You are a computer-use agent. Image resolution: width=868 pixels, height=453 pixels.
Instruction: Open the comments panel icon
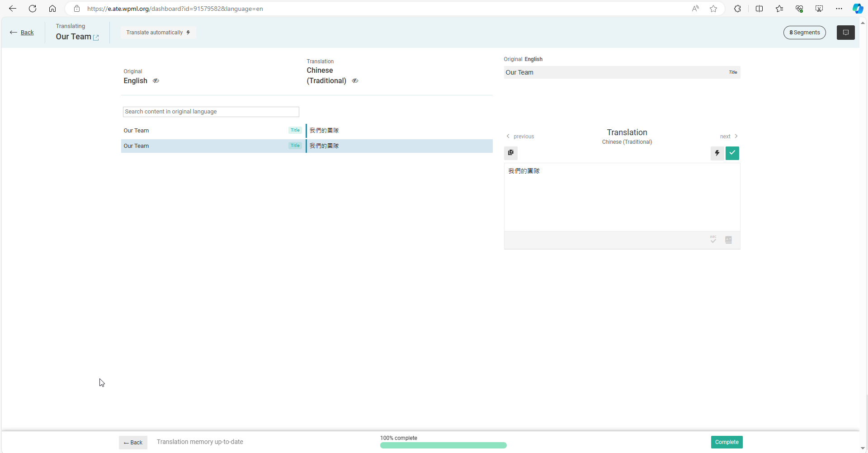(845, 33)
